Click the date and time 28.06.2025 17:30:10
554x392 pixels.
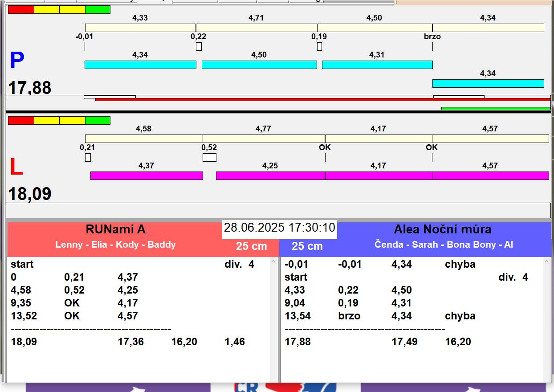coord(279,228)
